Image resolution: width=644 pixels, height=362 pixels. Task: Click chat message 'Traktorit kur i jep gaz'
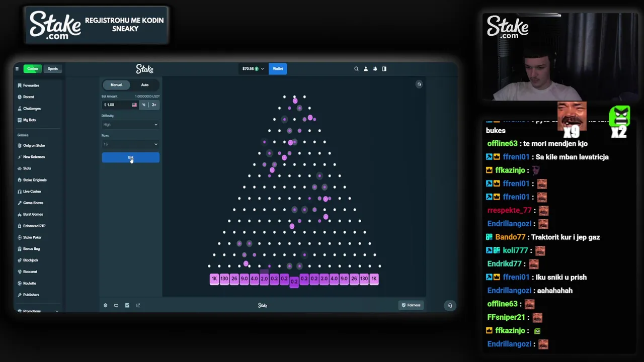(566, 237)
